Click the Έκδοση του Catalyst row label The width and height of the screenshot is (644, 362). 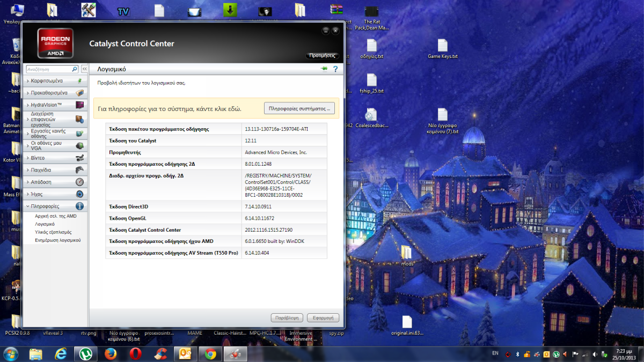(x=133, y=141)
